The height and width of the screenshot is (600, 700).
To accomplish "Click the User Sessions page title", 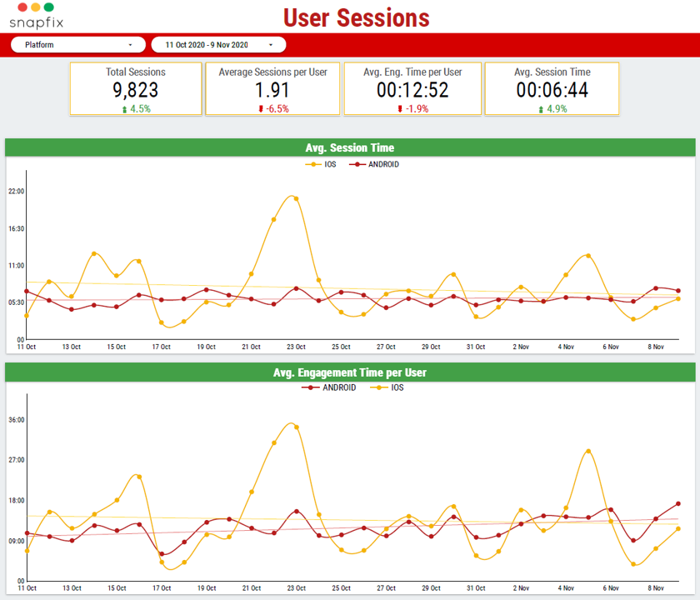I will pos(357,17).
